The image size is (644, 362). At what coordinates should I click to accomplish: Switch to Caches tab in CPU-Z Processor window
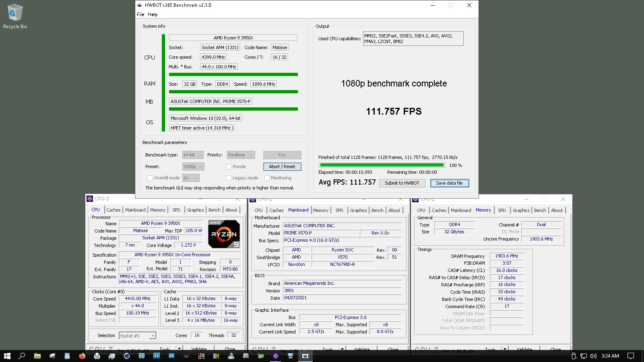(114, 210)
